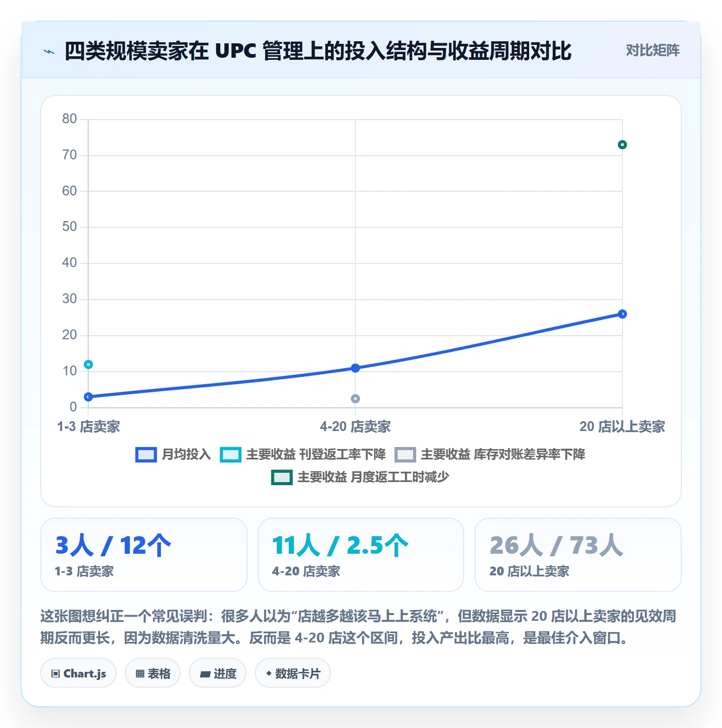Open the 26人 / 73人 data card

click(578, 555)
